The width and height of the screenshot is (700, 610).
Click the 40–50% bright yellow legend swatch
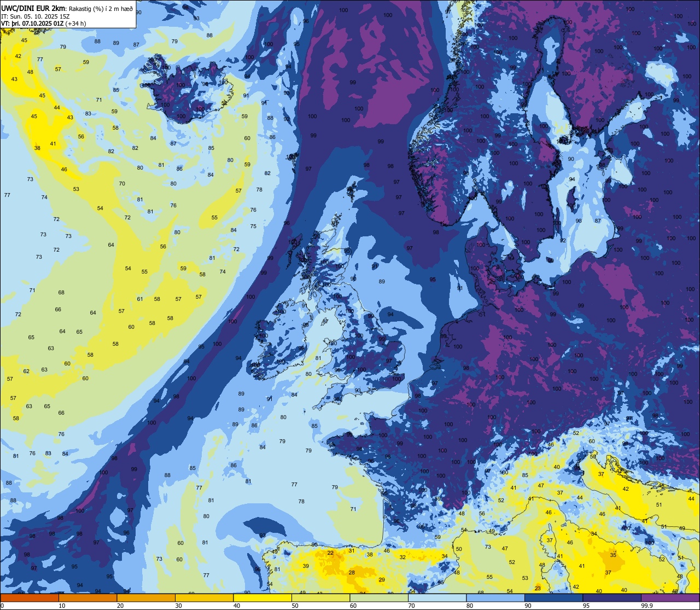click(x=262, y=597)
